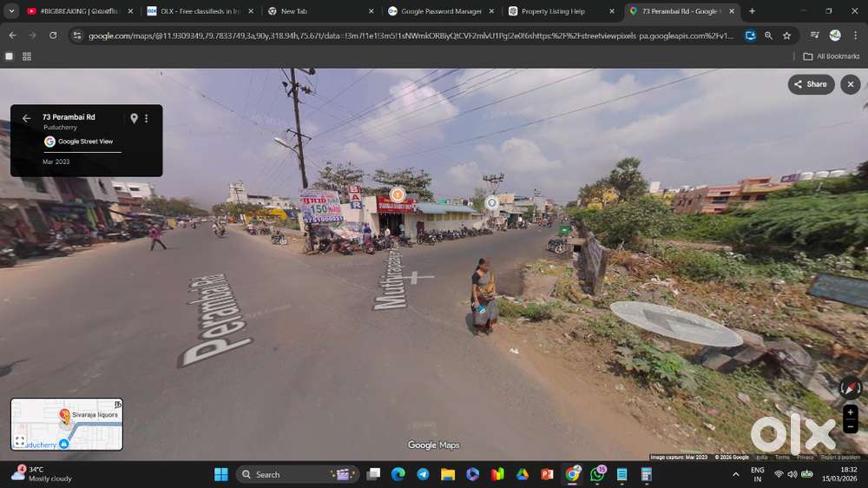868x488 pixels.
Task: Open a new tab with plus button
Action: click(752, 11)
